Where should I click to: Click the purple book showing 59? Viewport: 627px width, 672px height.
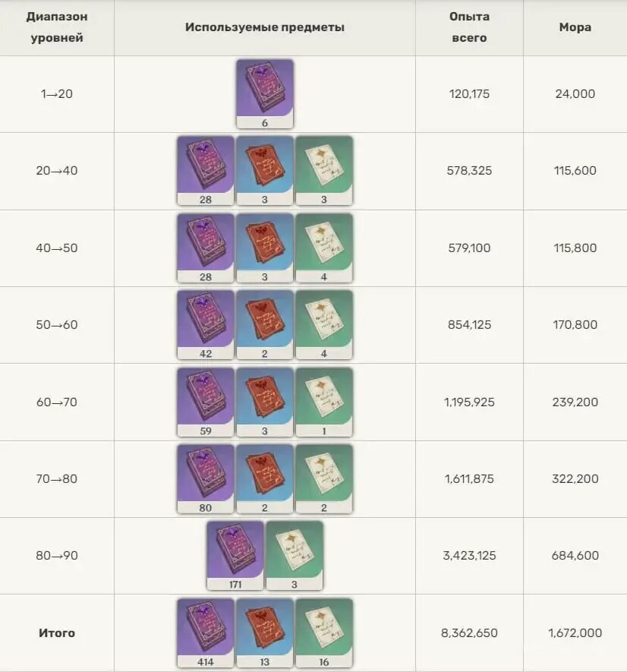coord(206,402)
